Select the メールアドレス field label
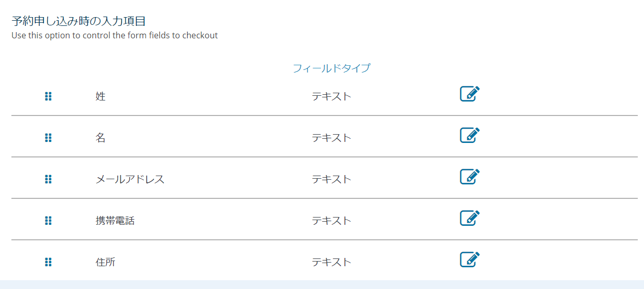Screen dimensions: 644x289 130,179
